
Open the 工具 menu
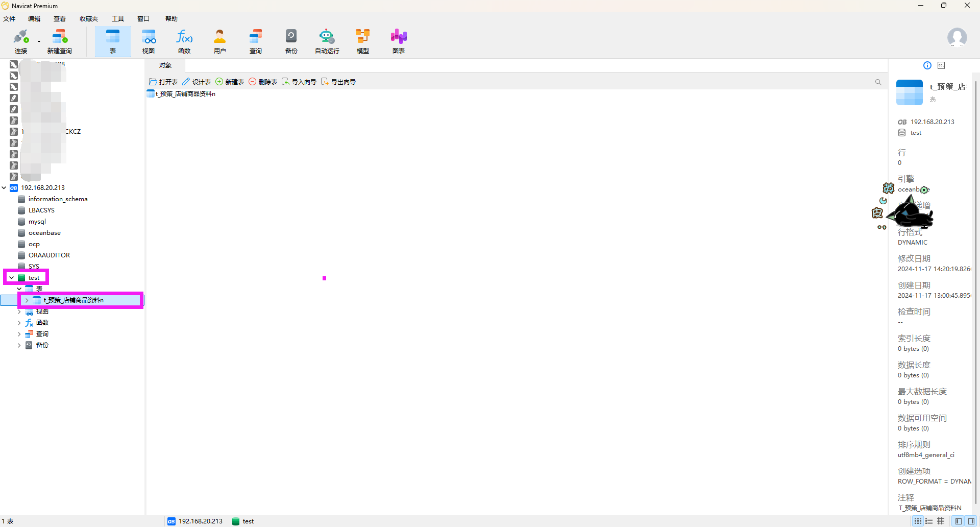coord(118,19)
